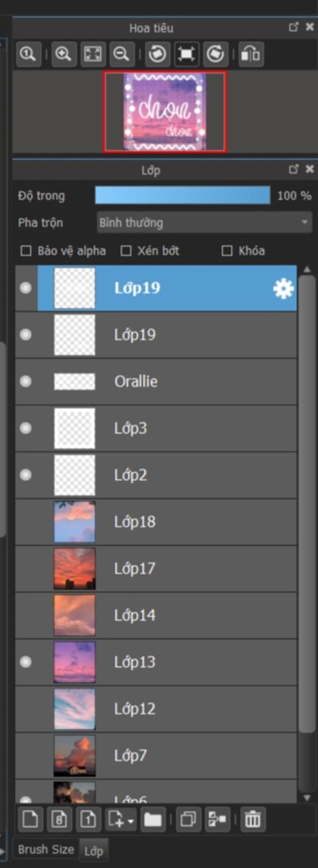Rotate canvas right in navigator
The image size is (318, 868).
215,54
